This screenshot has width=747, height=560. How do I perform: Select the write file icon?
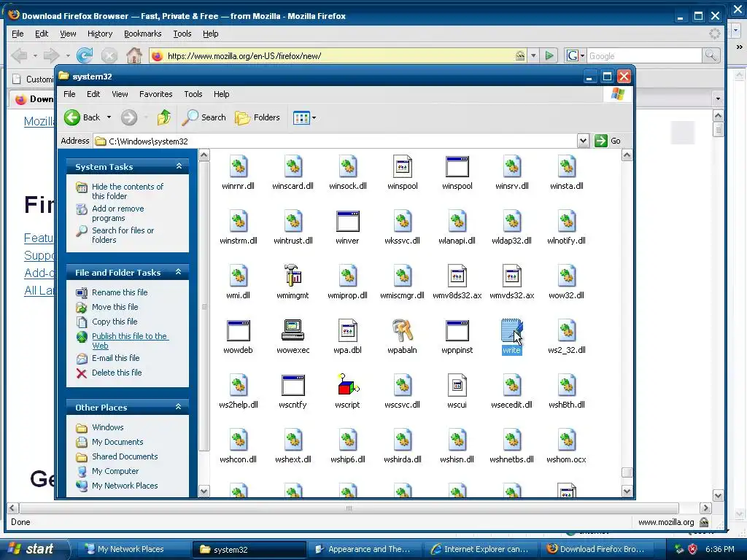click(x=511, y=330)
